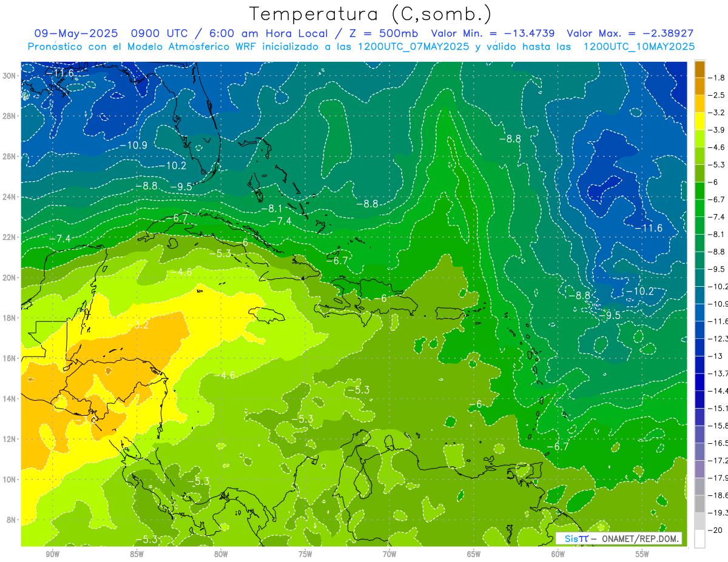
Task: Click the yellow colorbar swatch between -3.2 and -3.9
Action: [x=699, y=121]
